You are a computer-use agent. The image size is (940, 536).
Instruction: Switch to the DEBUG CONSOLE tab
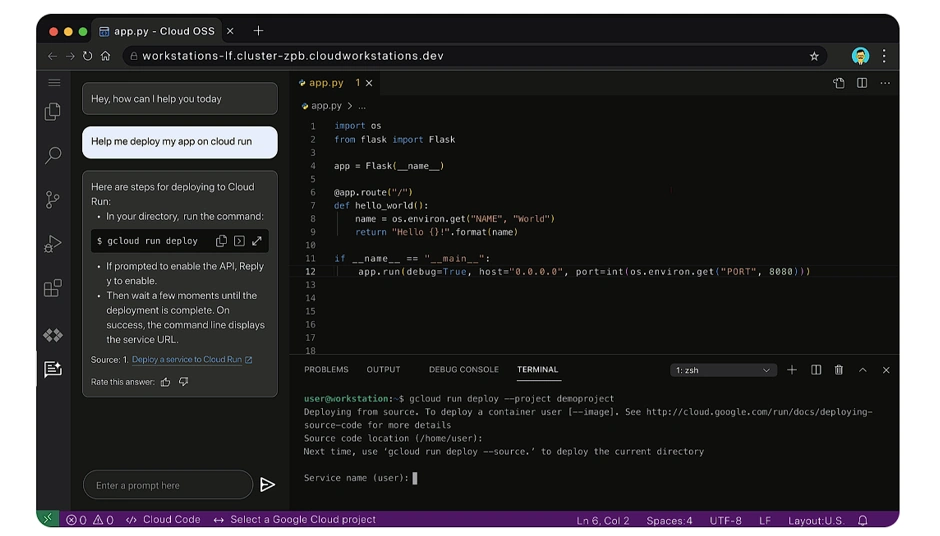pyautogui.click(x=463, y=369)
